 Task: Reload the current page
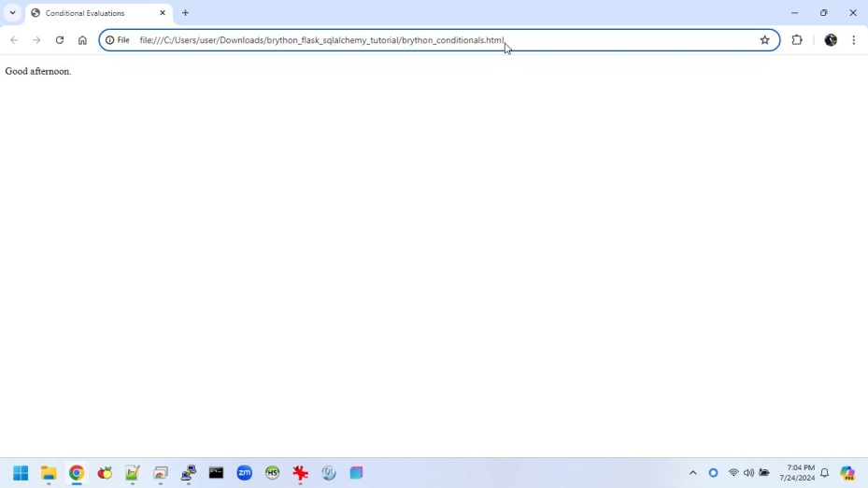pyautogui.click(x=60, y=40)
